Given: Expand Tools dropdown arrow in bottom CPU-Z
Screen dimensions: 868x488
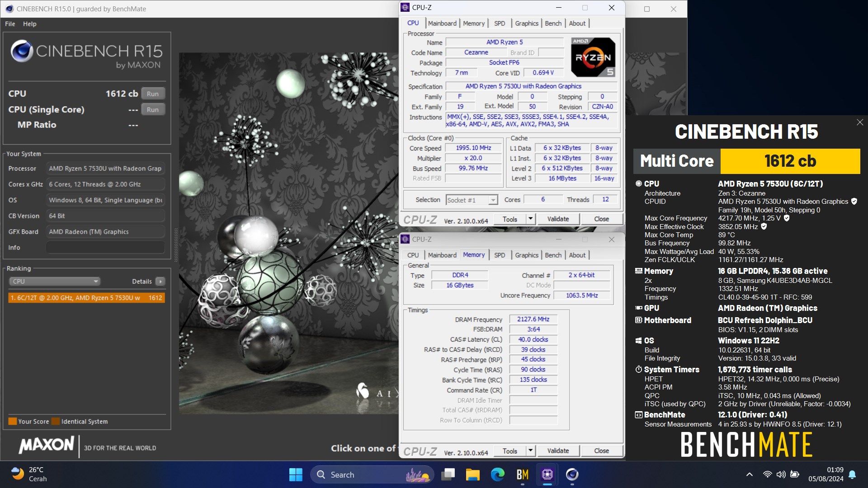Looking at the screenshot, I should click(x=531, y=451).
